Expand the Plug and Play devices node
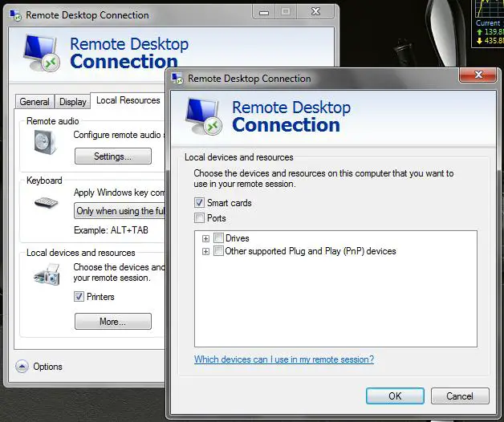504x422 pixels. coord(205,251)
